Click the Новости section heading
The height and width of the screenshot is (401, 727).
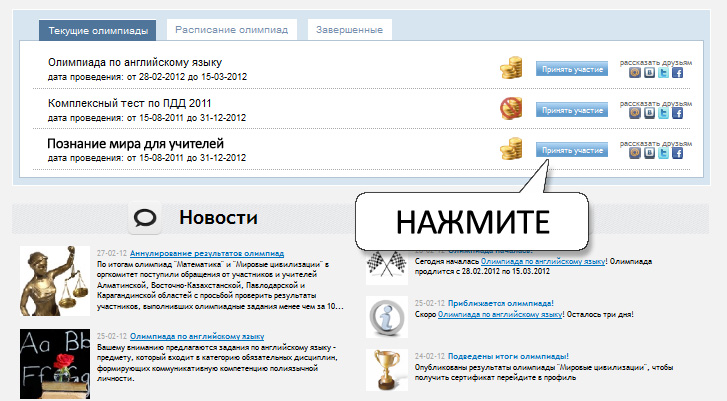(x=218, y=217)
